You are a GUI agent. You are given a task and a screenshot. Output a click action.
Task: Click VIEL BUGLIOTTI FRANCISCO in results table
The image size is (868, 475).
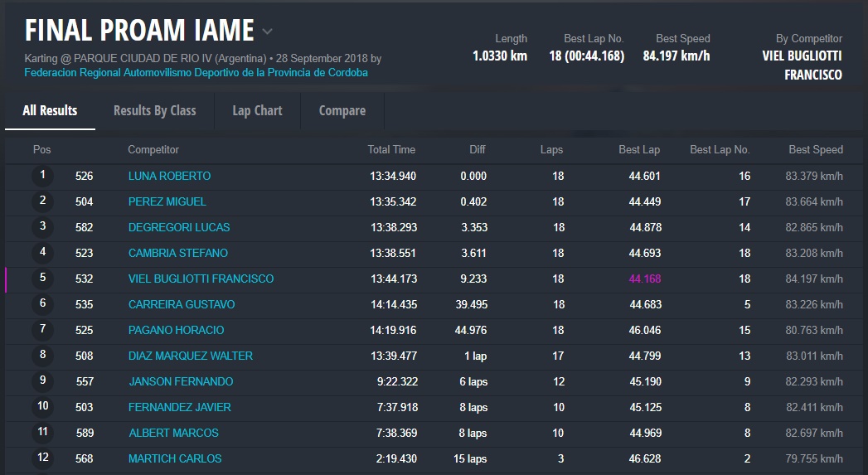201,279
